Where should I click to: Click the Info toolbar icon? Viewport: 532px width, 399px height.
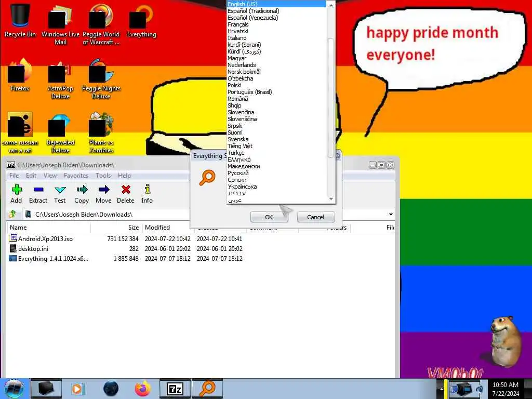point(147,194)
